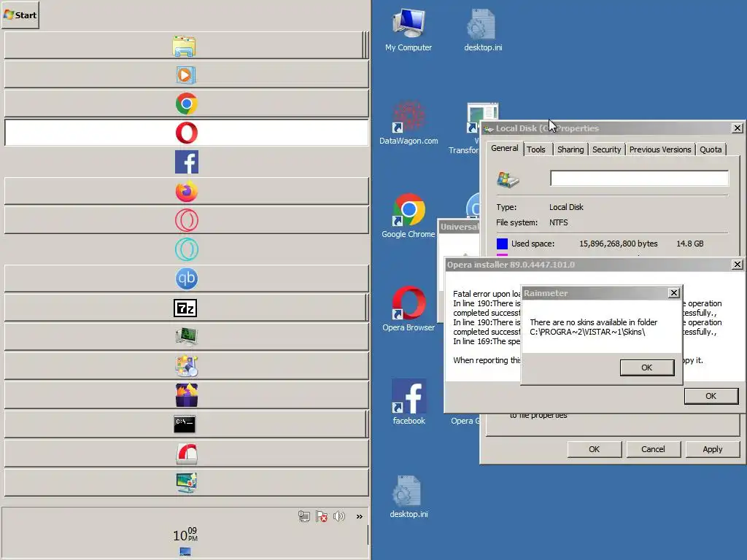Screen dimensions: 747x560
Task: Select the active Opera taskbar button
Action: coord(186,133)
